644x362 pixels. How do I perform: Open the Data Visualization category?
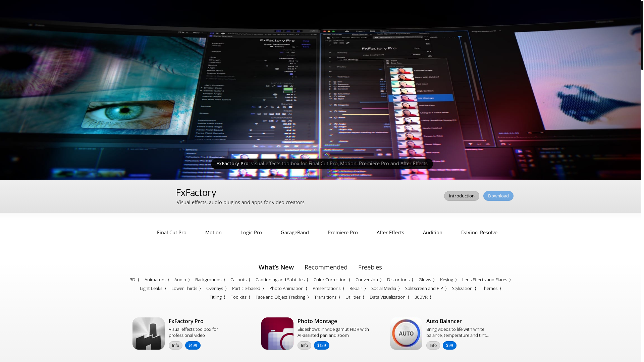click(389, 297)
